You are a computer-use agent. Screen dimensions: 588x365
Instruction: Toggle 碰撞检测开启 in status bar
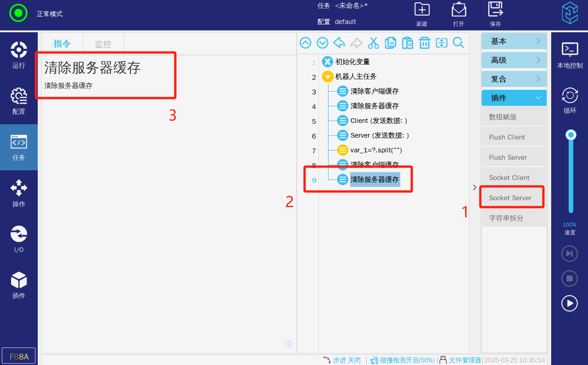click(x=403, y=360)
